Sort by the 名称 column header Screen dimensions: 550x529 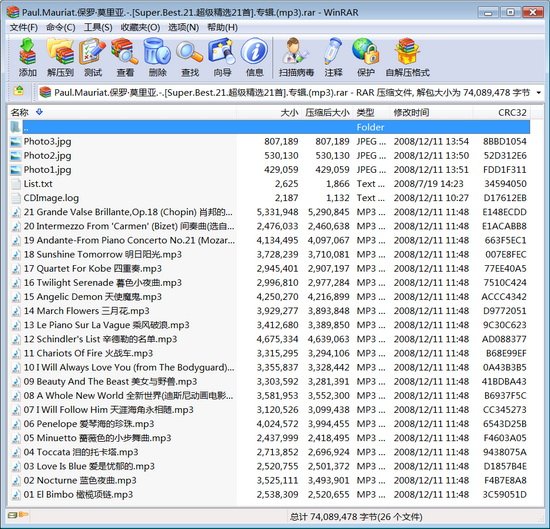[x=122, y=113]
